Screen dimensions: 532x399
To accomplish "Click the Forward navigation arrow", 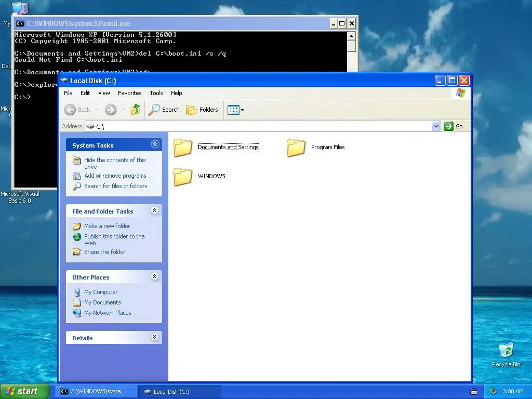I will (x=111, y=110).
